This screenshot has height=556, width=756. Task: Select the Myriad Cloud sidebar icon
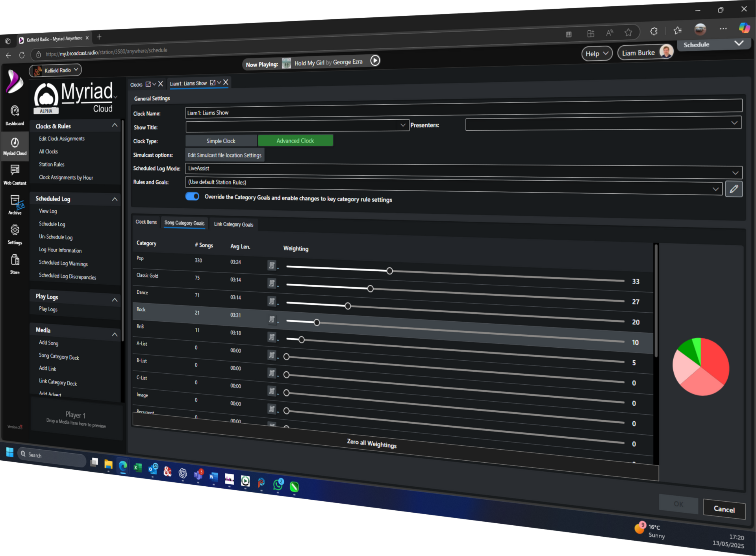(x=15, y=146)
